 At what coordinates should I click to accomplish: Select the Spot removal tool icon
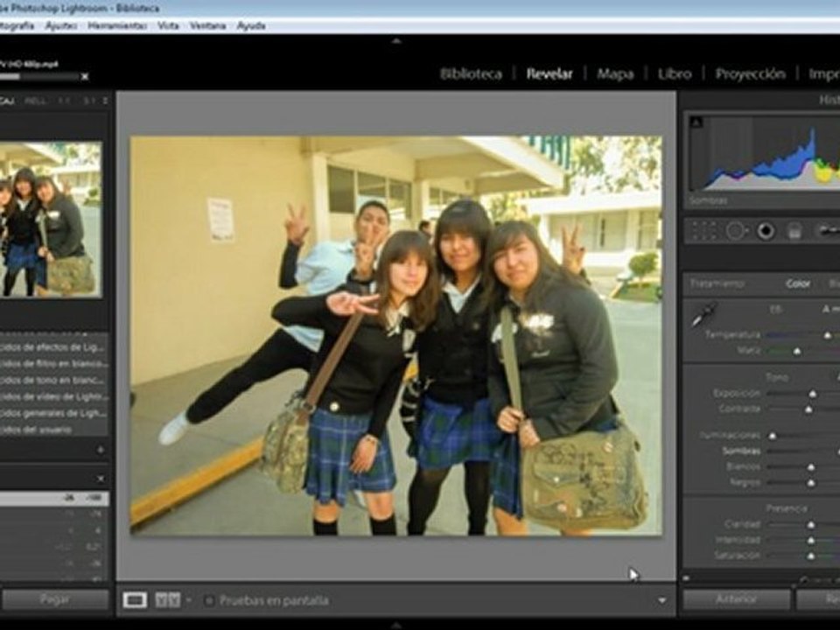pyautogui.click(x=736, y=231)
